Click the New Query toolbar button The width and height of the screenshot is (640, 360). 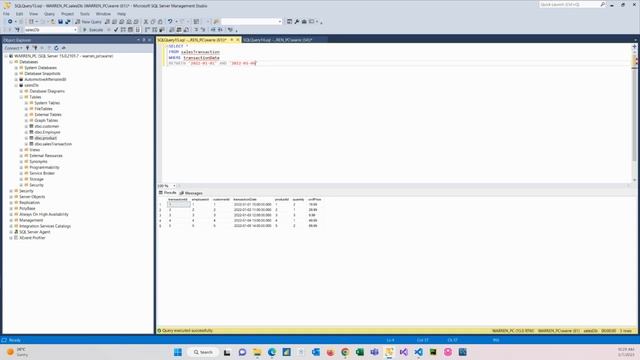[88, 22]
